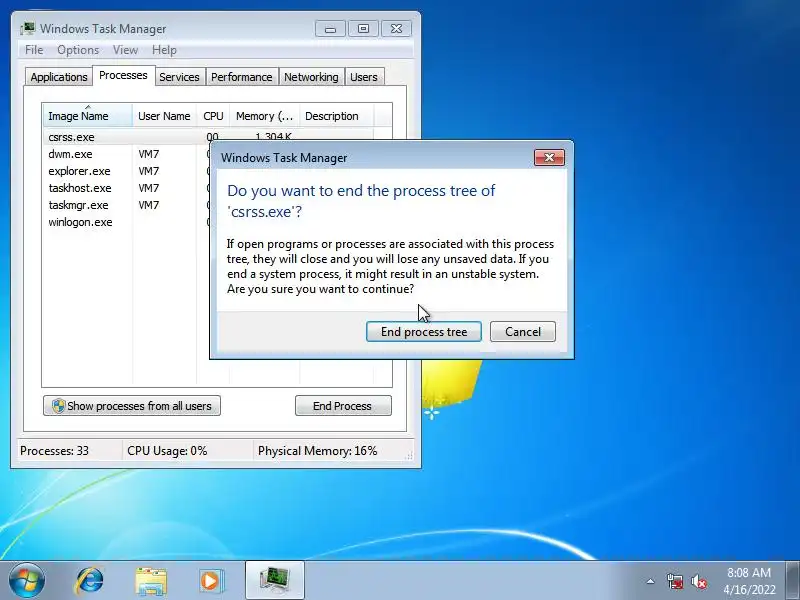800x600 pixels.
Task: Sort by the User Name column header
Action: pos(164,116)
